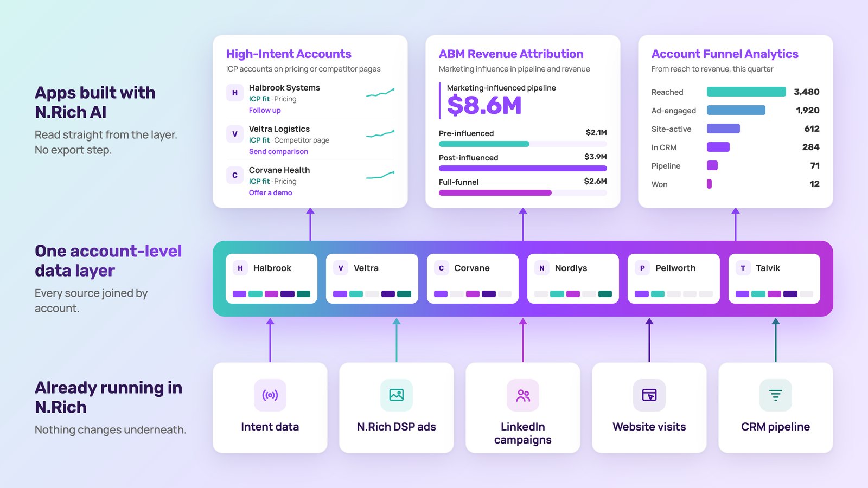This screenshot has height=488, width=868.
Task: Click the N.Rich DSP ads image icon
Action: tap(397, 395)
